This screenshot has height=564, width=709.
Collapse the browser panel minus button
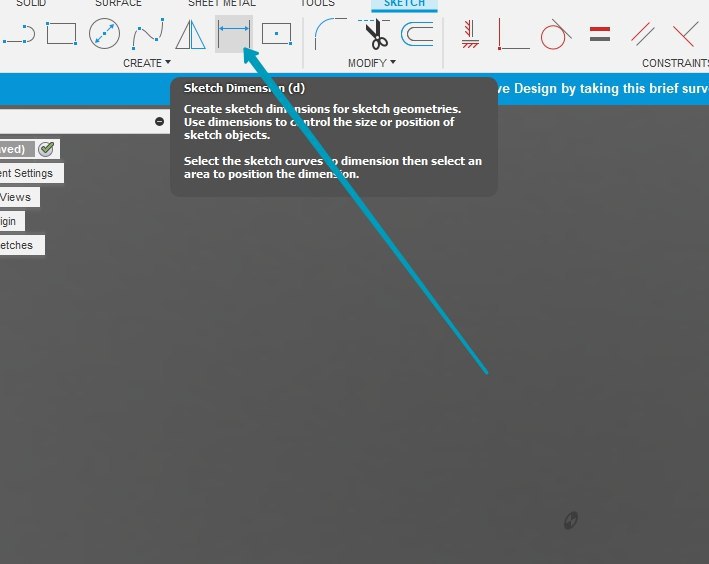[x=159, y=121]
